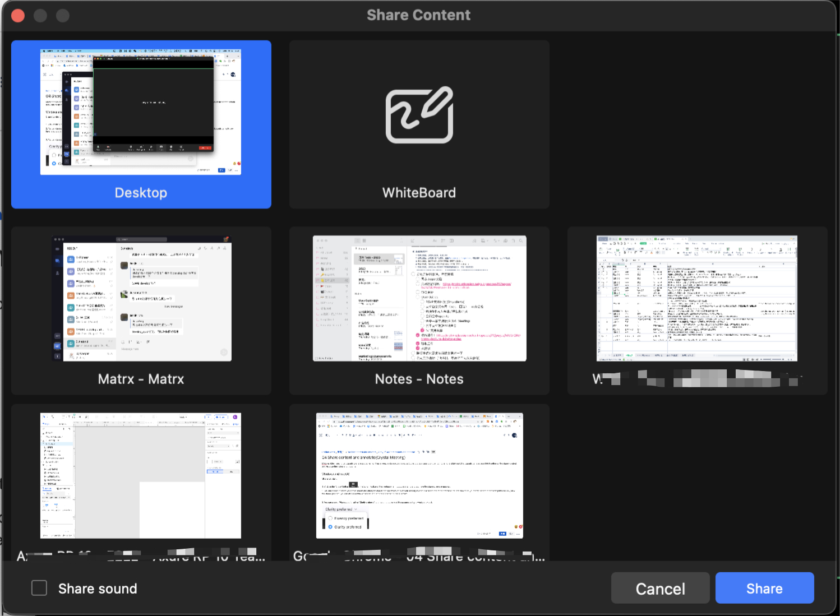Viewport: 840px width, 616px height.
Task: Click the "Desktop" label text
Action: click(x=141, y=193)
